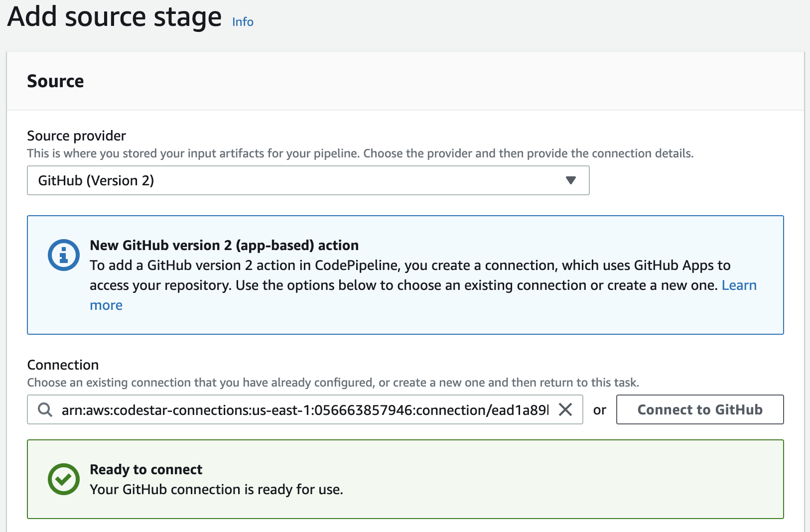Image resolution: width=810 pixels, height=532 pixels.
Task: Click 'New GitHub version 2 (app-based) action' heading
Action: 224,245
